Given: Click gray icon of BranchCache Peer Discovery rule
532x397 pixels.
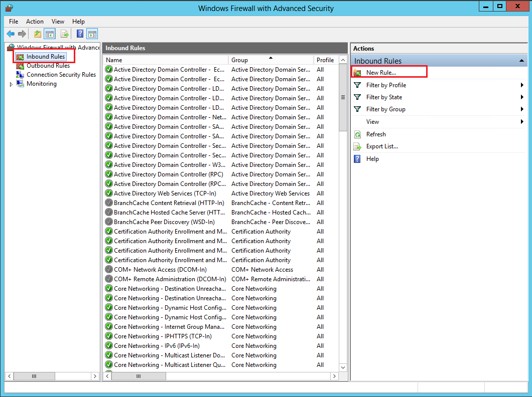Looking at the screenshot, I should 109,222.
